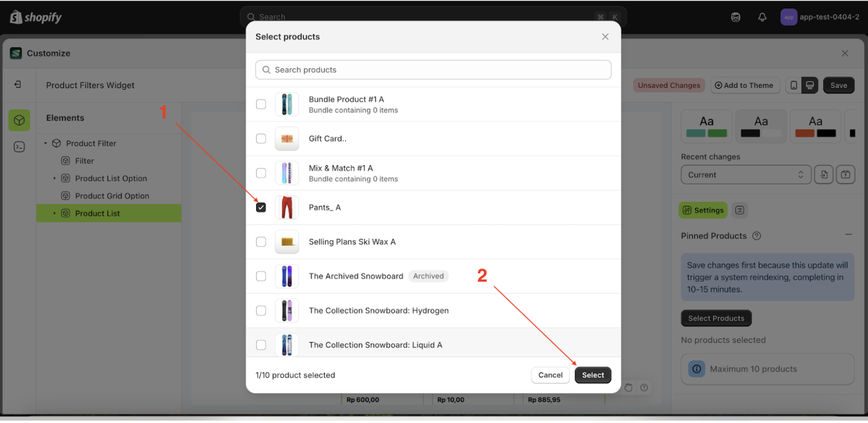This screenshot has width=868, height=423.
Task: Choose the teal and green color scheme
Action: point(707,127)
